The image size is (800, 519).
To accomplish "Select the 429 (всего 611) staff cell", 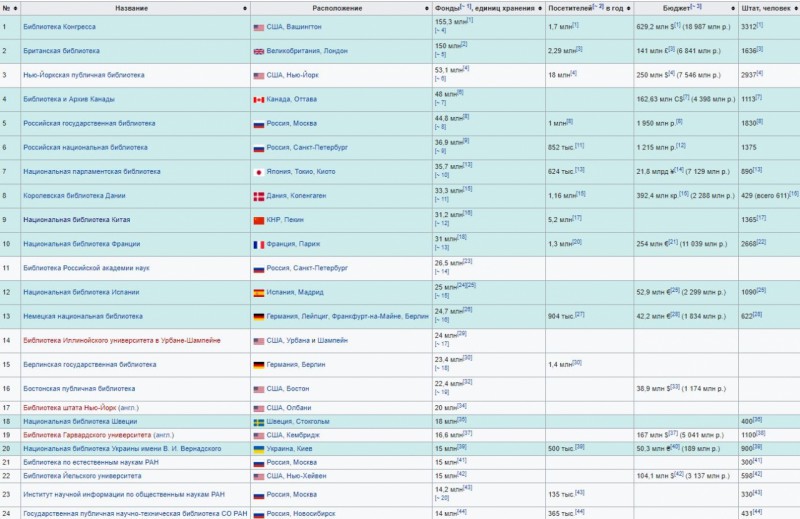I will (x=769, y=195).
